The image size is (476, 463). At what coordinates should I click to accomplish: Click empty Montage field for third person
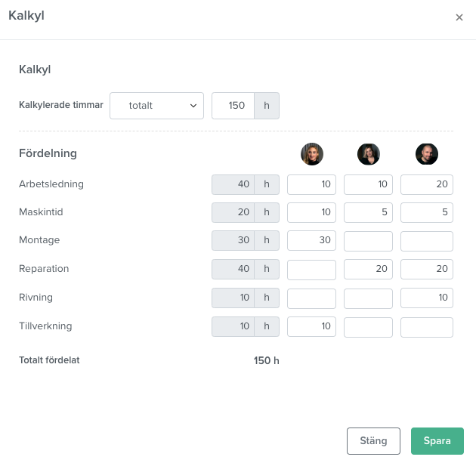[427, 241]
